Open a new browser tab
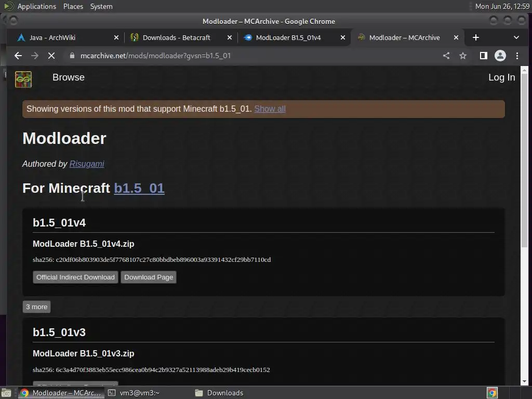Screen dimensions: 532x399 (x=476, y=37)
